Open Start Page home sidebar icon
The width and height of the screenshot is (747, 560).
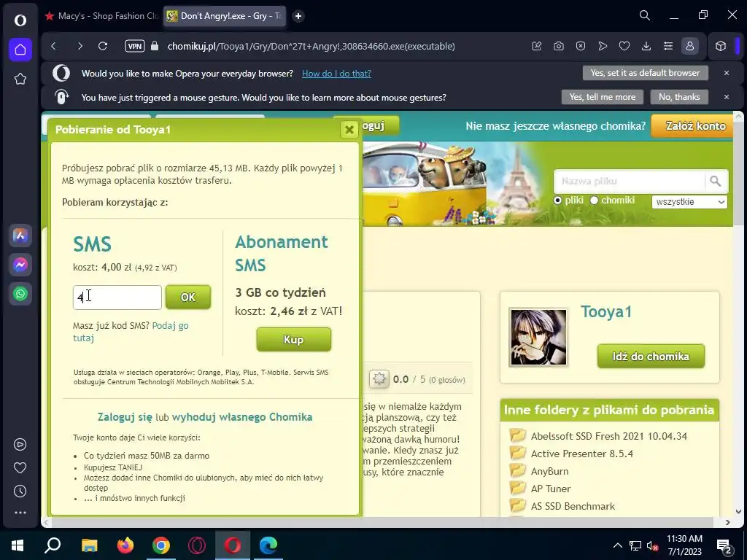20,50
